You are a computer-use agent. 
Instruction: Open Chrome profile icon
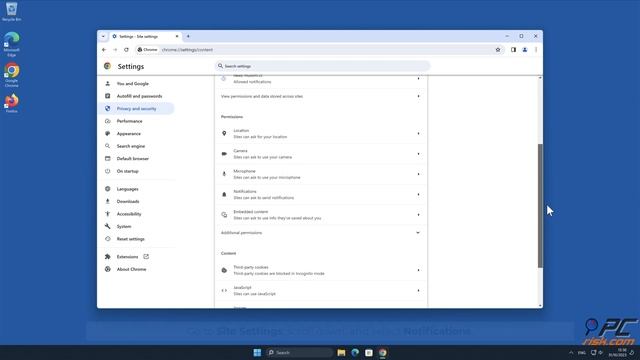click(x=525, y=50)
